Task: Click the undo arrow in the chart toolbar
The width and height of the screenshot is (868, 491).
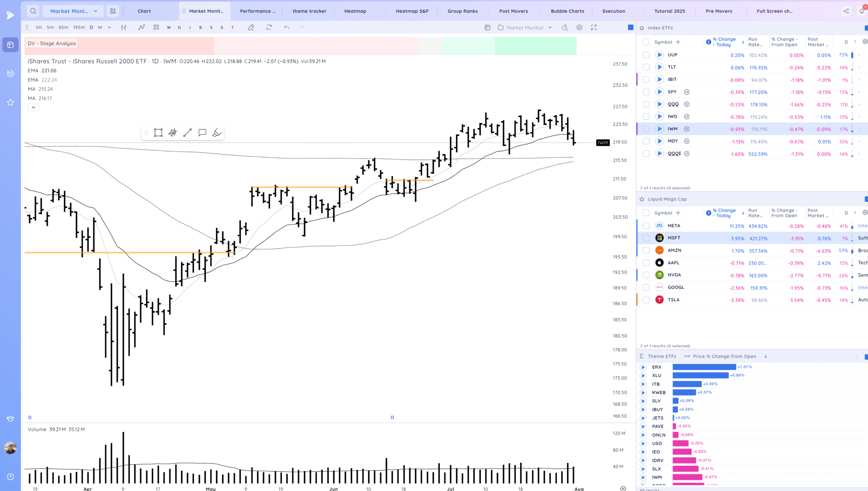Action: [287, 27]
